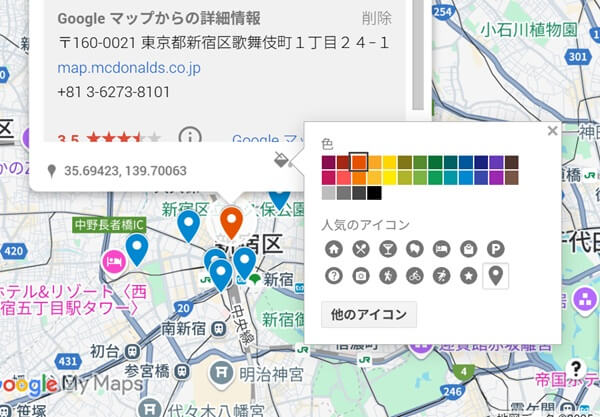Click the Google My Maps logo
This screenshot has height=417, width=600.
[71, 384]
